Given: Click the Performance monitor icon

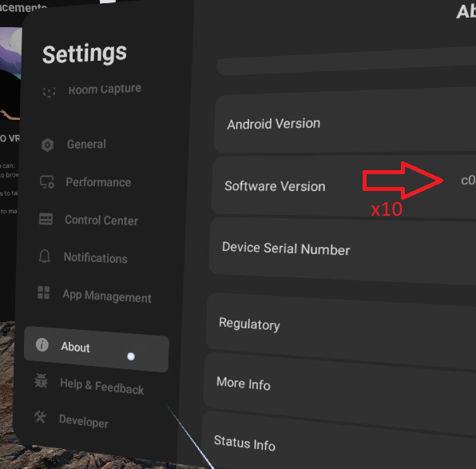Looking at the screenshot, I should [47, 182].
